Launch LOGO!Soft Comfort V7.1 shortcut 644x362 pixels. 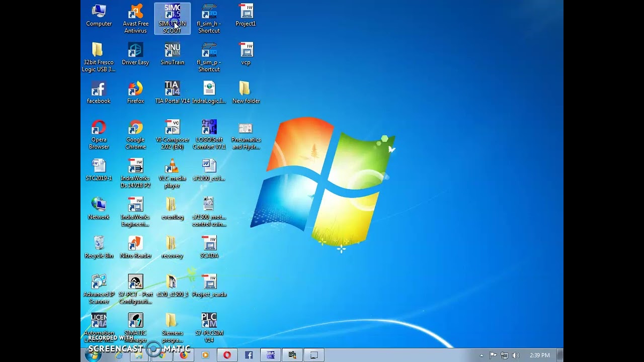[209, 135]
